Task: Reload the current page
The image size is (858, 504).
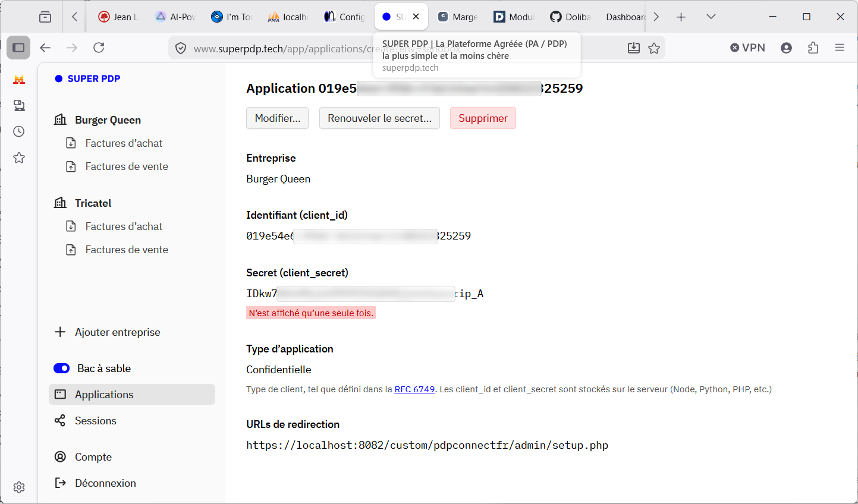Action: click(x=99, y=48)
